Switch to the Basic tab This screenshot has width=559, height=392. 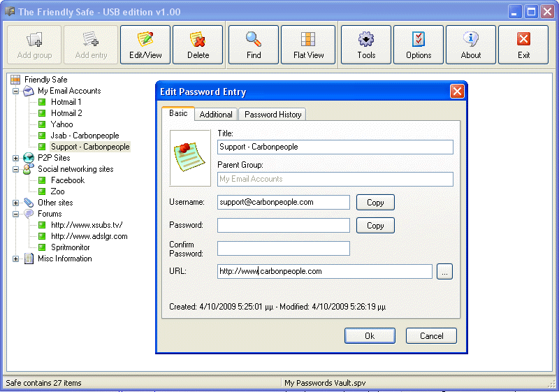(178, 113)
